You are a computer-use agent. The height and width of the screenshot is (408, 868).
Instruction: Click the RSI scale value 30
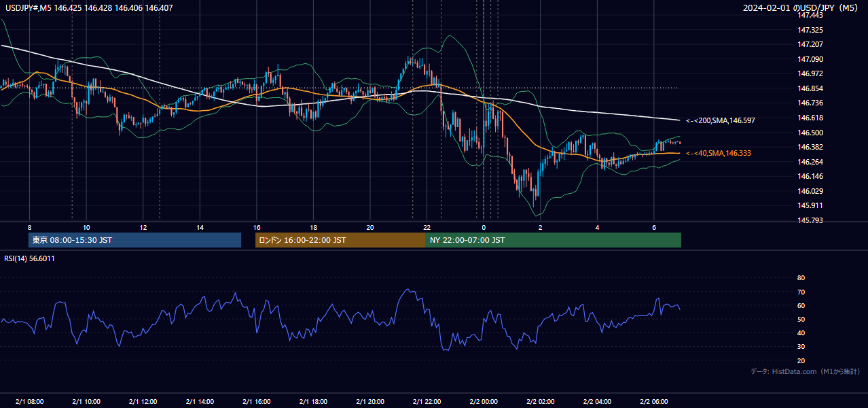pyautogui.click(x=801, y=347)
